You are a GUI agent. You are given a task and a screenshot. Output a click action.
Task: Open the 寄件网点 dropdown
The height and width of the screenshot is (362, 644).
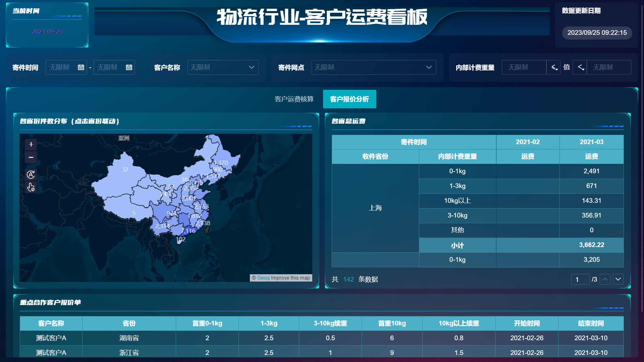coord(374,67)
